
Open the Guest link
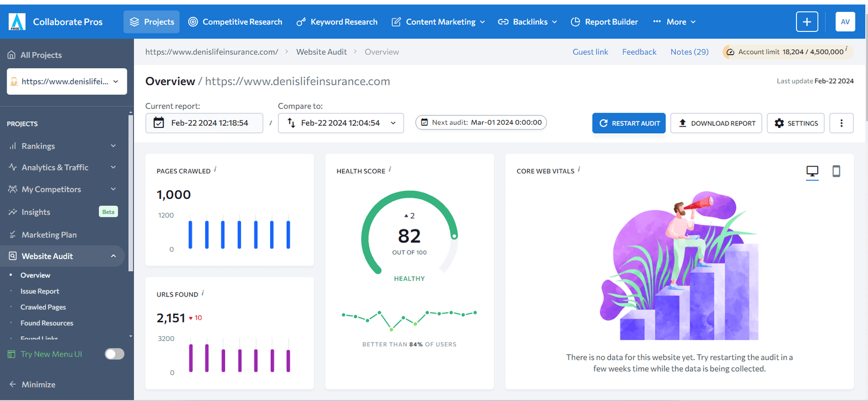click(590, 52)
